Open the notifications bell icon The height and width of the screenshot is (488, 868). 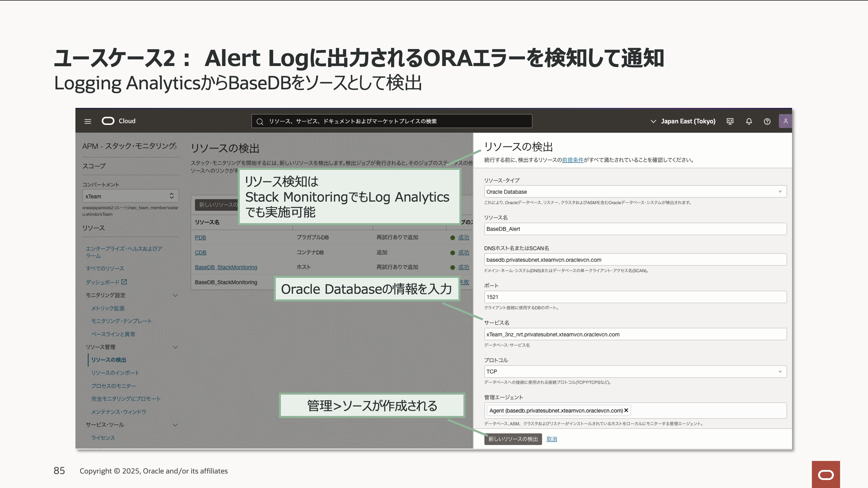(x=749, y=121)
